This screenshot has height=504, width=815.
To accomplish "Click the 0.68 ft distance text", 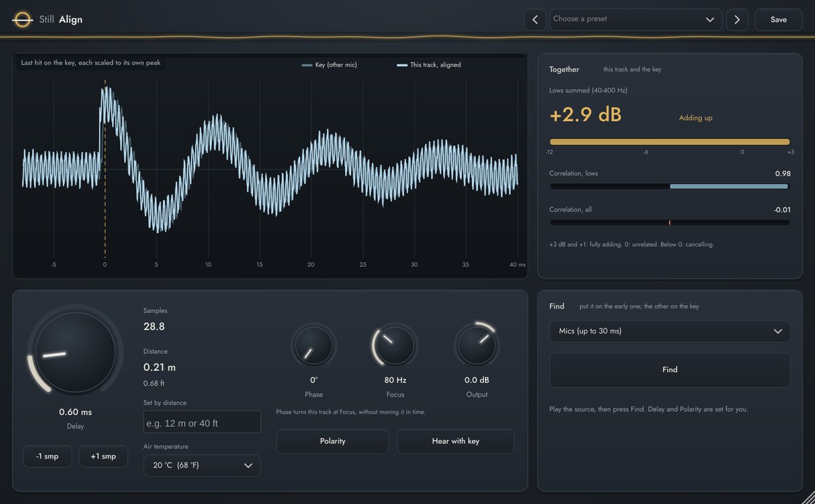I will pyautogui.click(x=153, y=383).
